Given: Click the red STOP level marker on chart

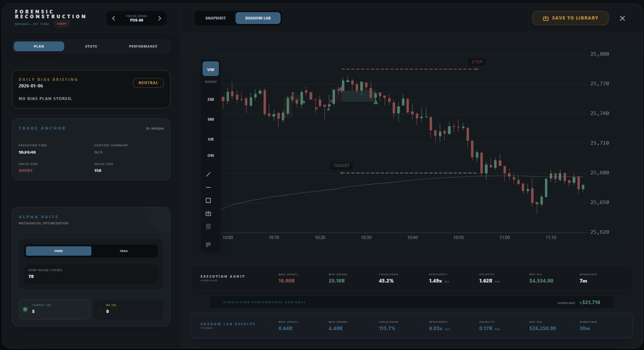Looking at the screenshot, I should click(x=477, y=62).
